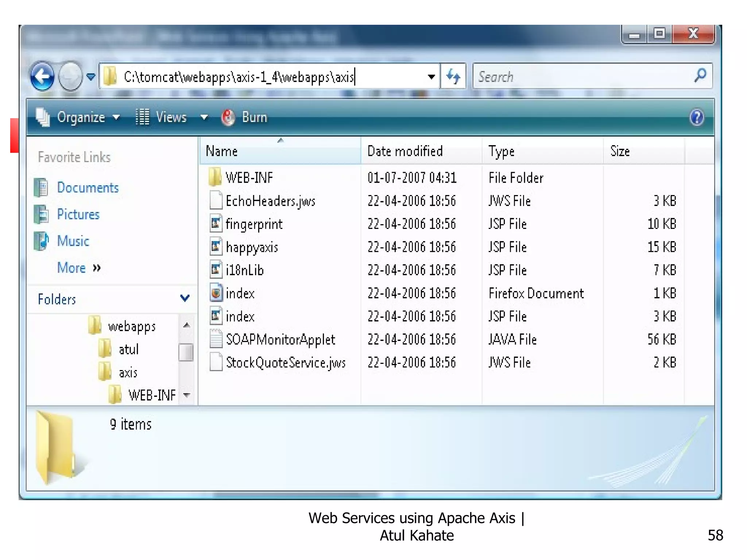Click the greyed Forward navigation button
The width and height of the screenshot is (747, 560).
click(70, 76)
